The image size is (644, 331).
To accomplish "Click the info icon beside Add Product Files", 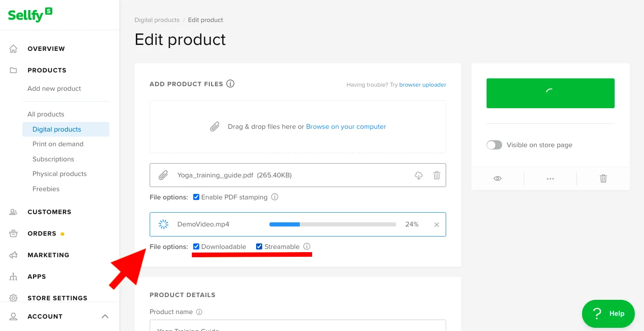I will pyautogui.click(x=230, y=84).
